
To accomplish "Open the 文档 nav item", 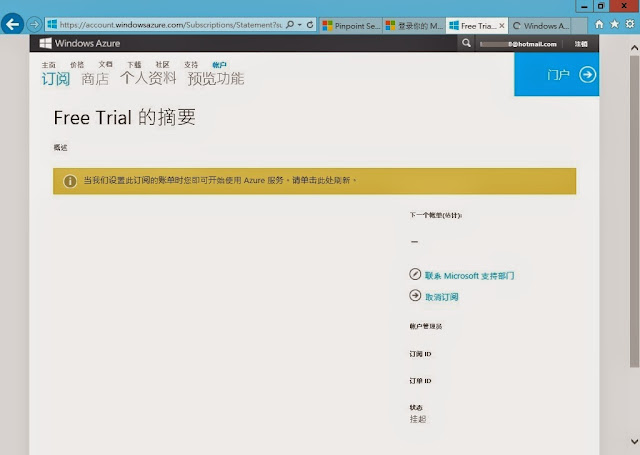I will (105, 64).
